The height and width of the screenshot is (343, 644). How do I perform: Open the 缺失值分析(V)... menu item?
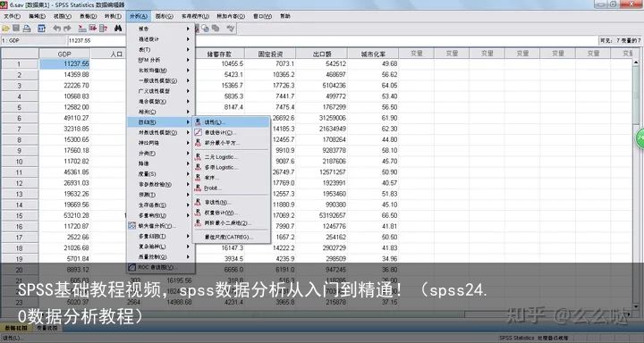pos(161,226)
